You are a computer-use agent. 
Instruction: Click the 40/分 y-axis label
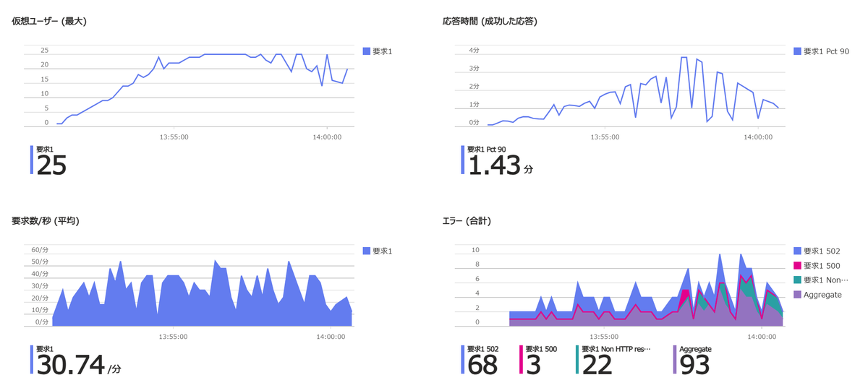coord(39,274)
